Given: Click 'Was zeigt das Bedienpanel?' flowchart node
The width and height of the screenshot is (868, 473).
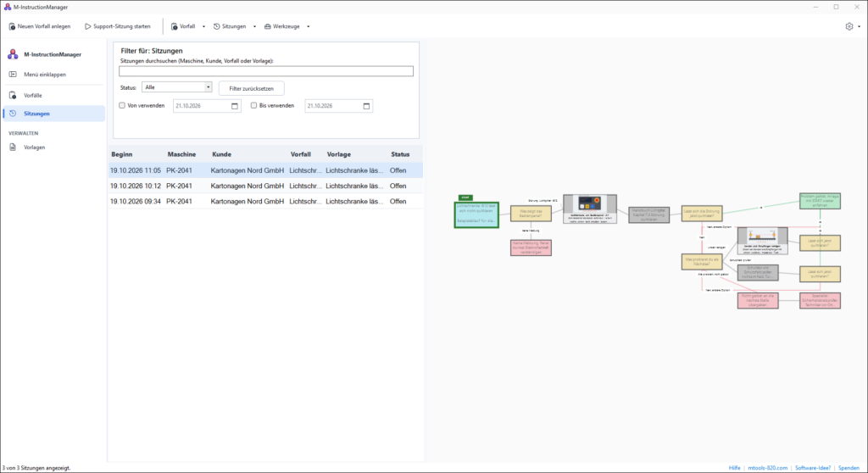Looking at the screenshot, I should (x=531, y=214).
